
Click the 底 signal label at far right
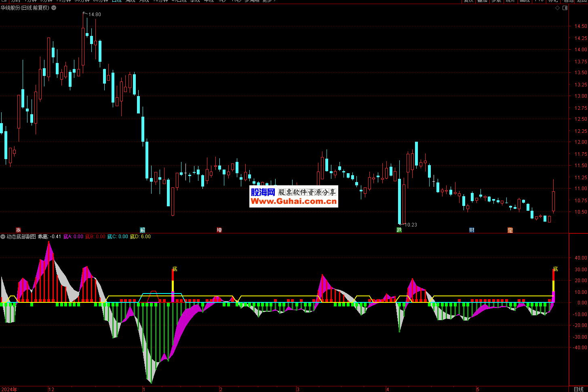(x=556, y=269)
